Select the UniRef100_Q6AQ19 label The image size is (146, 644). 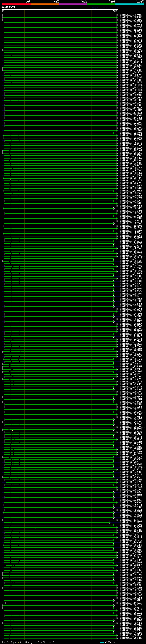point(131,153)
